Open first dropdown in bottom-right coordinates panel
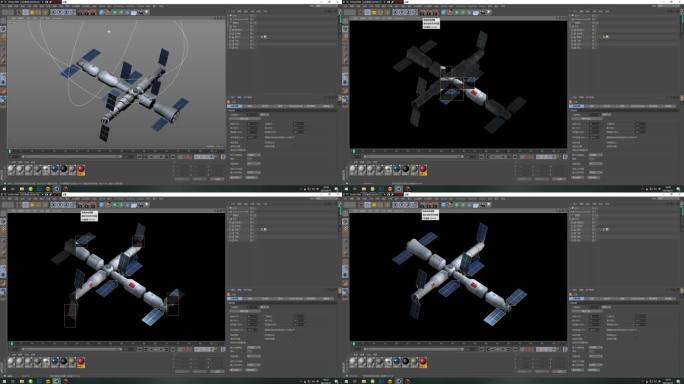The width and height of the screenshot is (684, 384). 523,371
